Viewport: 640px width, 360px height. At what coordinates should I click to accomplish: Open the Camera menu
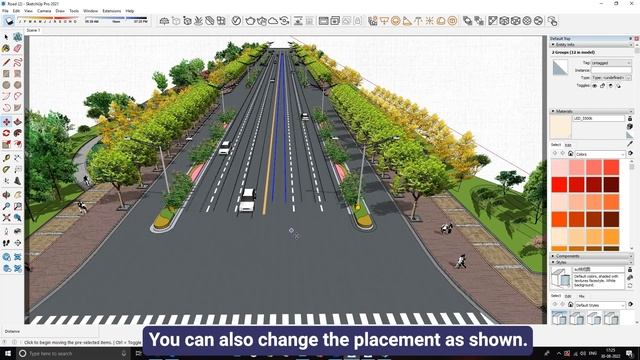(x=44, y=11)
